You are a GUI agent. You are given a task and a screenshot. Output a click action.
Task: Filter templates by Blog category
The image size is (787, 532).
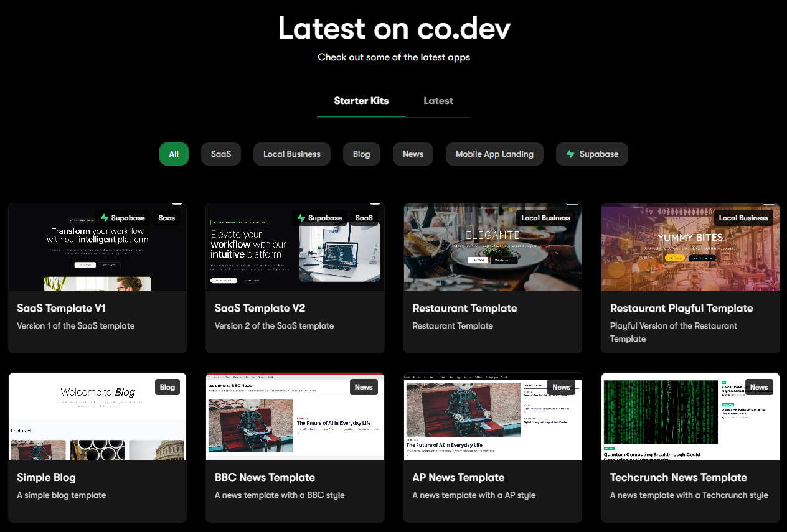click(361, 154)
